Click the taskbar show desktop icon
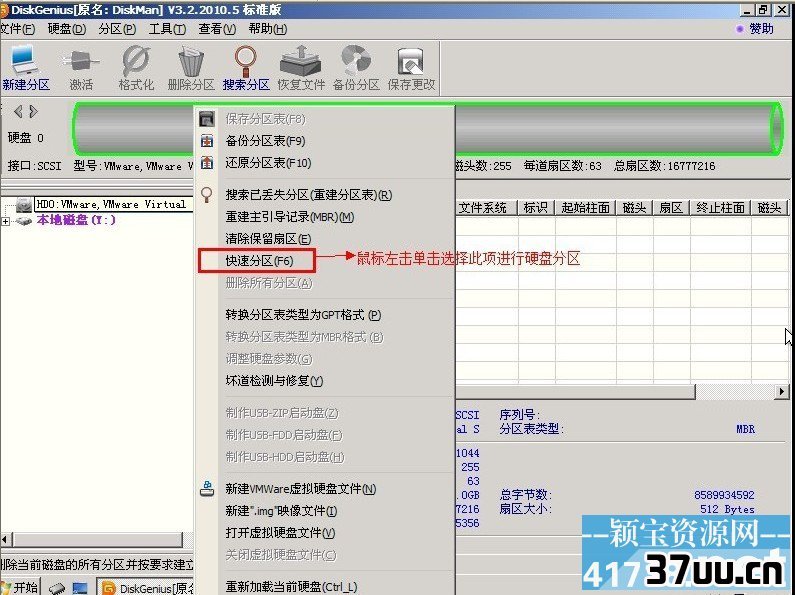The width and height of the screenshot is (795, 595). coord(80,588)
